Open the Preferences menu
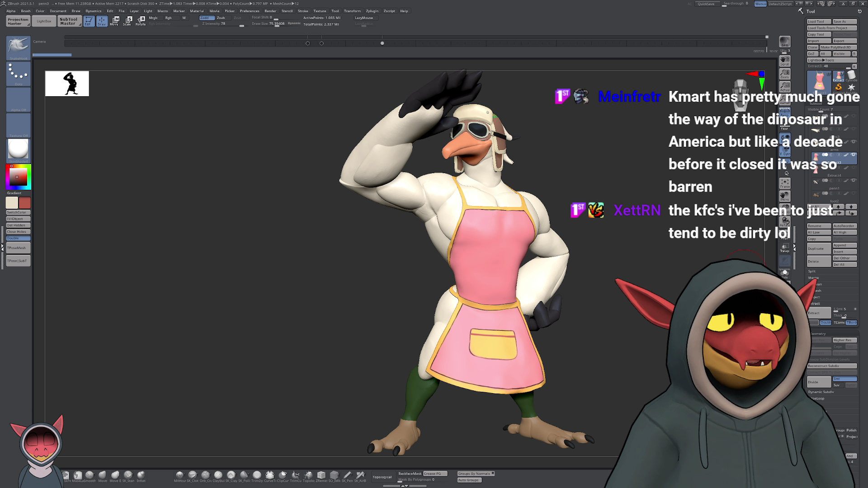This screenshot has width=868, height=488. [250, 11]
